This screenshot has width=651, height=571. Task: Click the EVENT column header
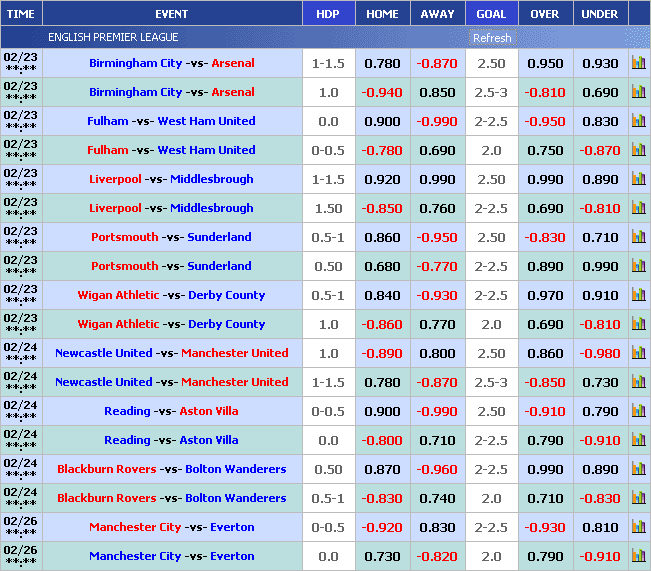click(x=172, y=14)
